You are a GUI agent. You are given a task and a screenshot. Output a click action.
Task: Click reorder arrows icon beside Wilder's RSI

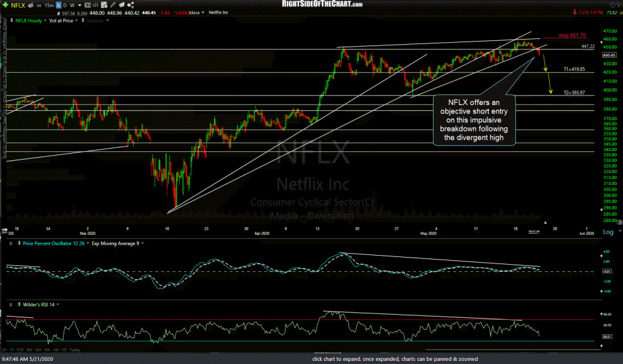19,304
